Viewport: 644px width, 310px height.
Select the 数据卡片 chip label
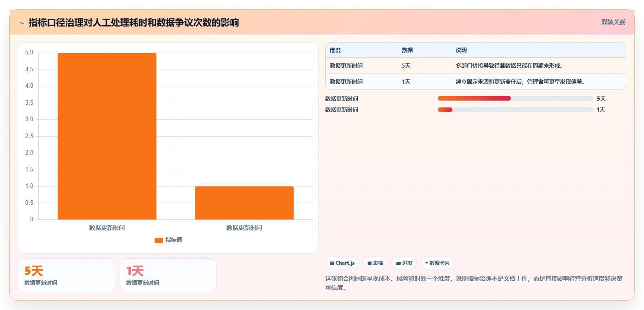440,263
